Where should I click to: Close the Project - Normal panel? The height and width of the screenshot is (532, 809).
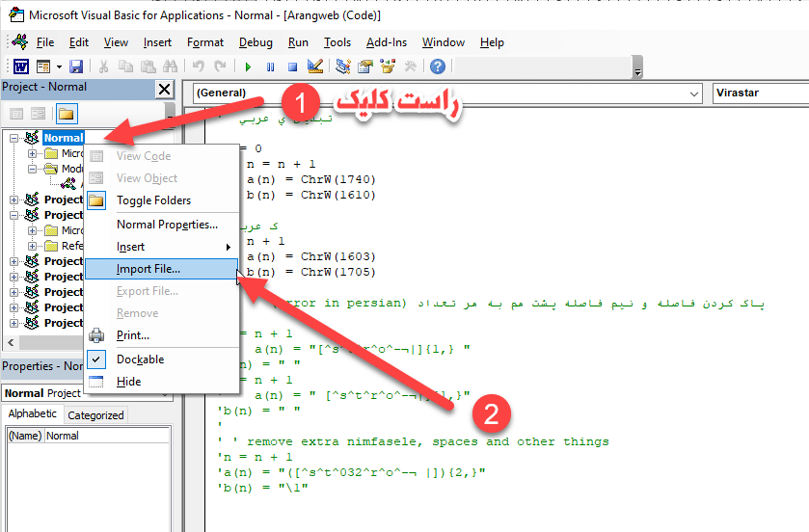pos(163,89)
